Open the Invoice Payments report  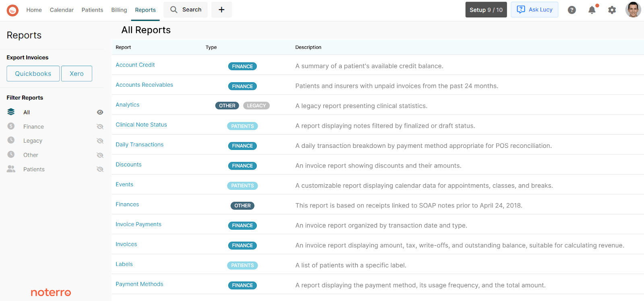point(138,224)
